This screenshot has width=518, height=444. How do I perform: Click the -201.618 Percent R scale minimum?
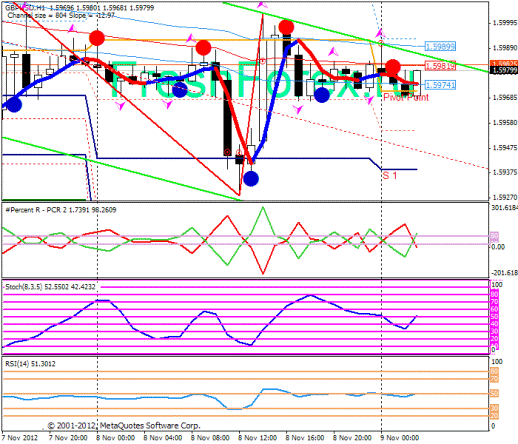click(x=505, y=273)
